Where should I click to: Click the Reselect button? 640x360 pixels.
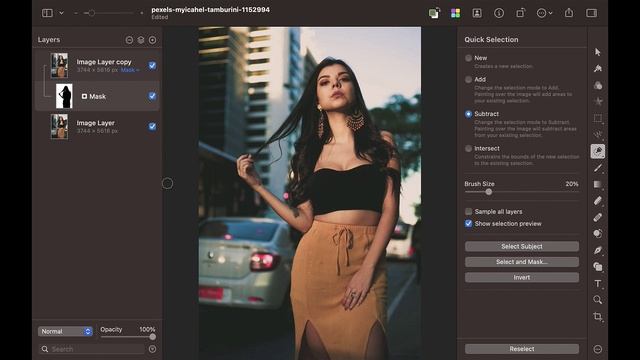pyautogui.click(x=522, y=349)
